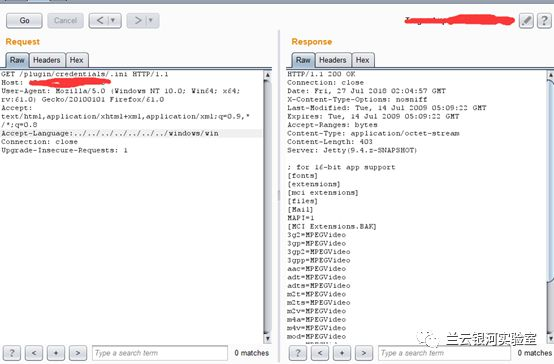Screen dimensions: 554x364
Task: Click the Accept-Ranges: bytes header line
Action: point(332,125)
